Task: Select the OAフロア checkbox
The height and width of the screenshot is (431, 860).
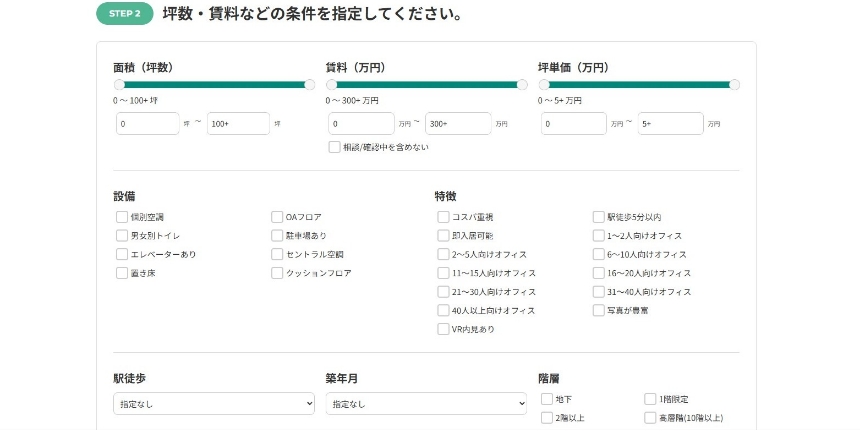Action: tap(277, 217)
